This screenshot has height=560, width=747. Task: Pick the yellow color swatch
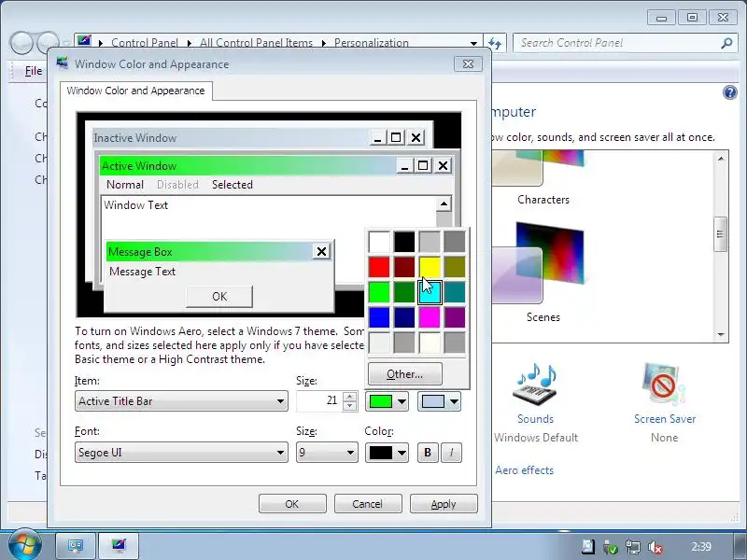pos(430,267)
